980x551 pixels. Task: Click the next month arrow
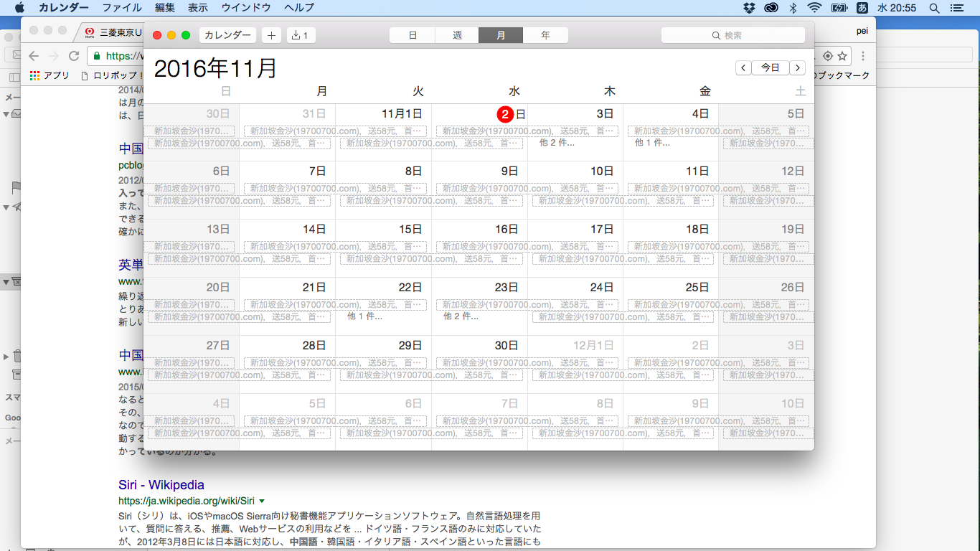(797, 67)
